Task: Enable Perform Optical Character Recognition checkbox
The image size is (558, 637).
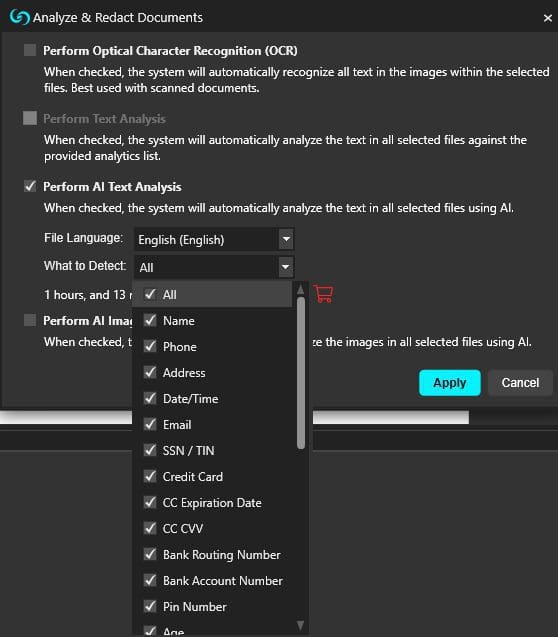Action: coord(30,50)
